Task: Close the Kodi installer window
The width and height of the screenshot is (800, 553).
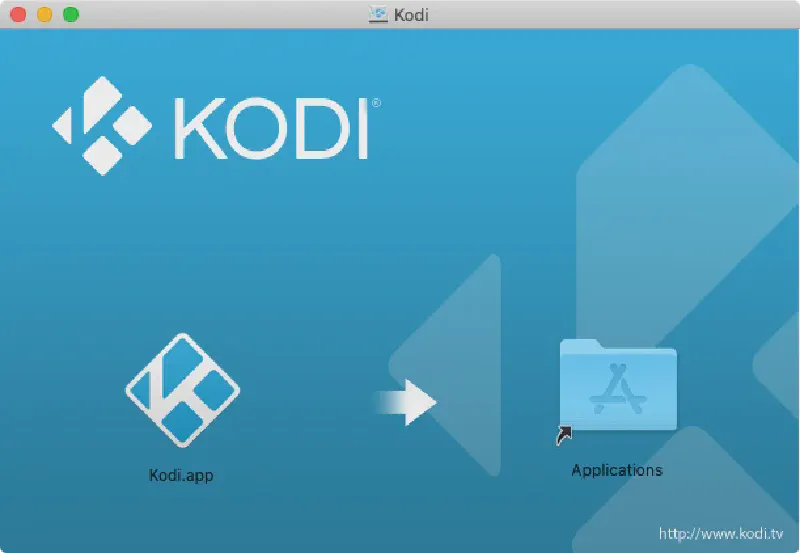Action: 19,14
